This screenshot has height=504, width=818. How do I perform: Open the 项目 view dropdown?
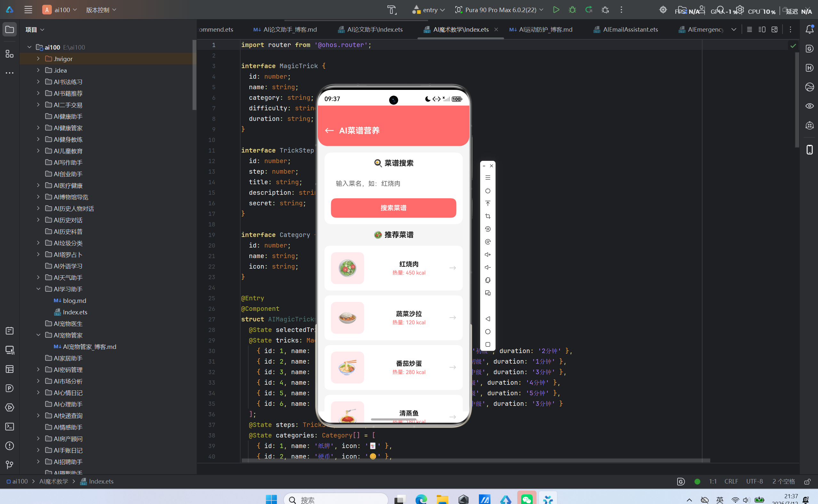(35, 29)
